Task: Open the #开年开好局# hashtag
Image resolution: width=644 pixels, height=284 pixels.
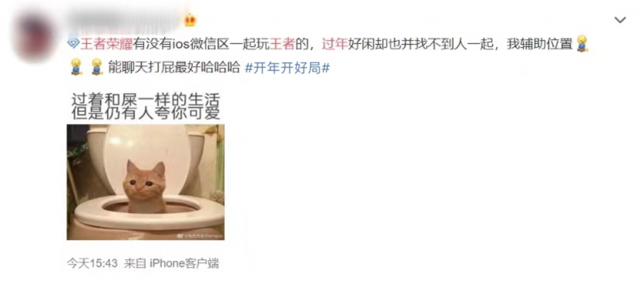Action: 287,68
